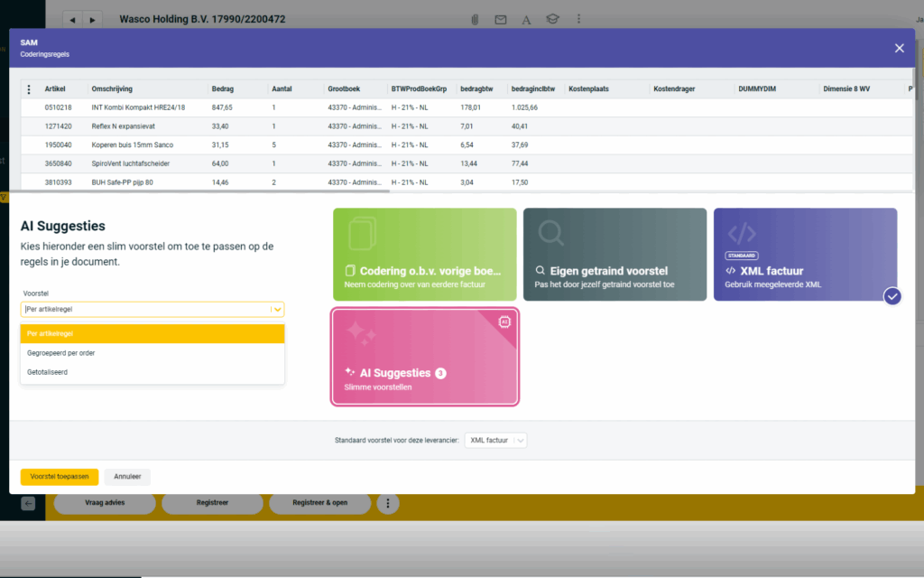Select the Eigen getraind voorstel card
This screenshot has height=578, width=924.
click(x=614, y=255)
